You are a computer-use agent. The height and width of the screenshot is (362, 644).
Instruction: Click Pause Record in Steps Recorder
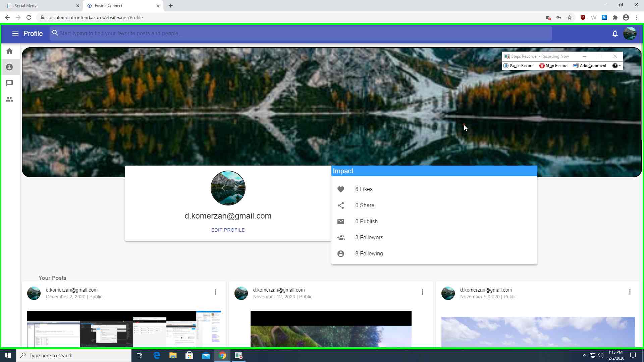click(x=519, y=66)
